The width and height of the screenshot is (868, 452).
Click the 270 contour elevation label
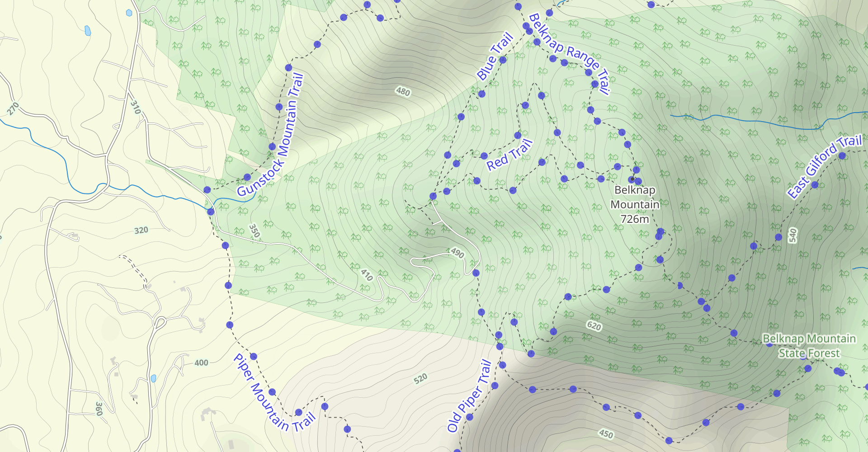point(13,108)
